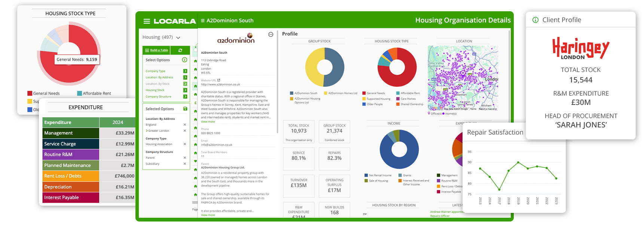The height and width of the screenshot is (226, 644).
Task: Expand Greater London location tree item
Action: (x=147, y=131)
